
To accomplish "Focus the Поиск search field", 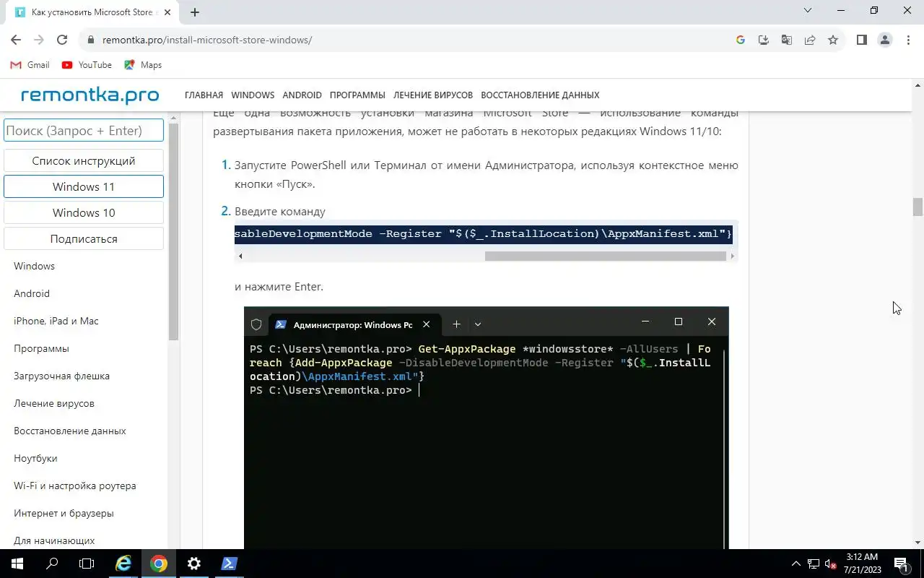I will tap(84, 131).
